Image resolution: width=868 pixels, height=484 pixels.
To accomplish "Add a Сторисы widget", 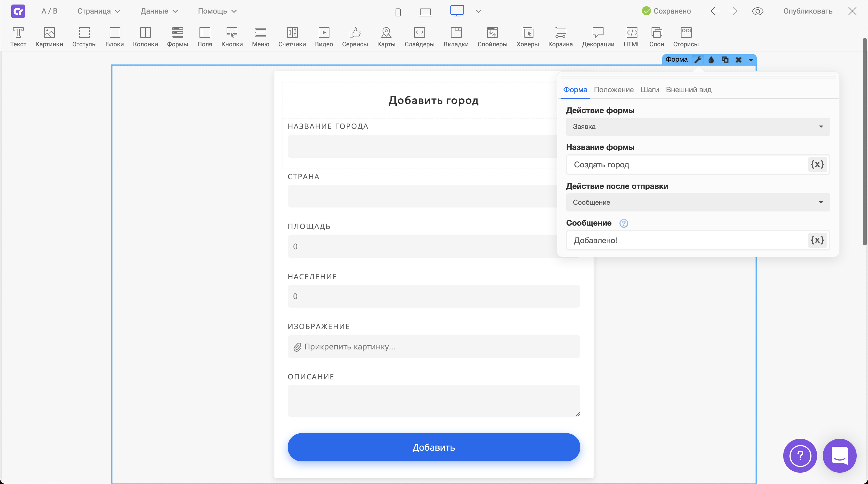I will [x=686, y=37].
